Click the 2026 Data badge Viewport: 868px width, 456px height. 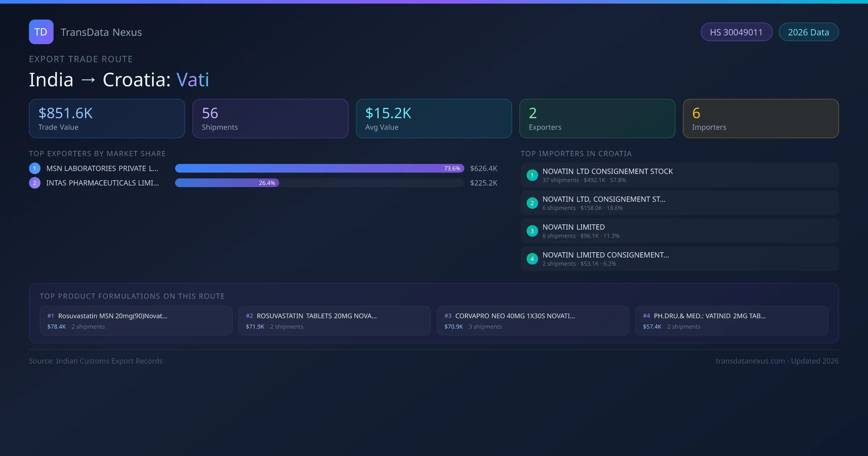[x=808, y=32]
